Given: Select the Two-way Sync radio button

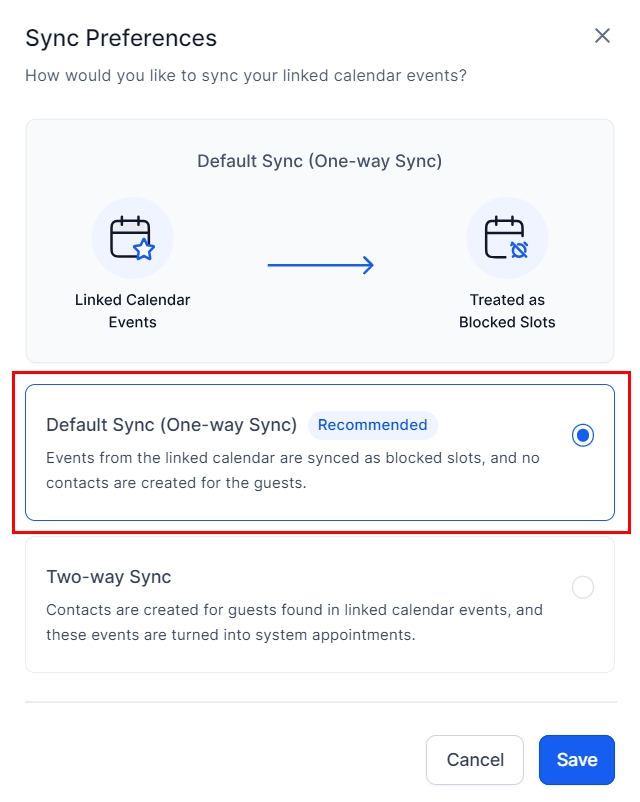Looking at the screenshot, I should click(583, 587).
